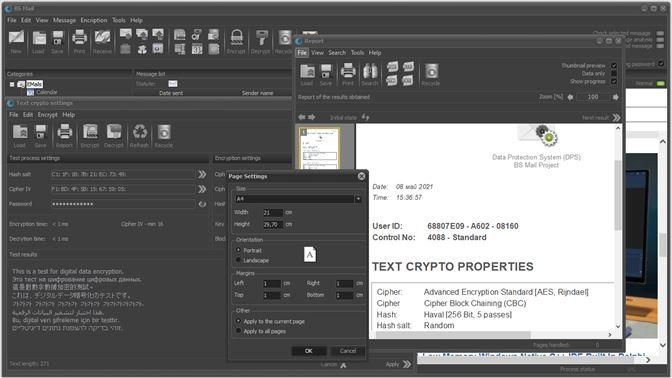Collapse the Mails tree node in Categories
Image resolution: width=672 pixels, height=378 pixels.
tap(12, 84)
